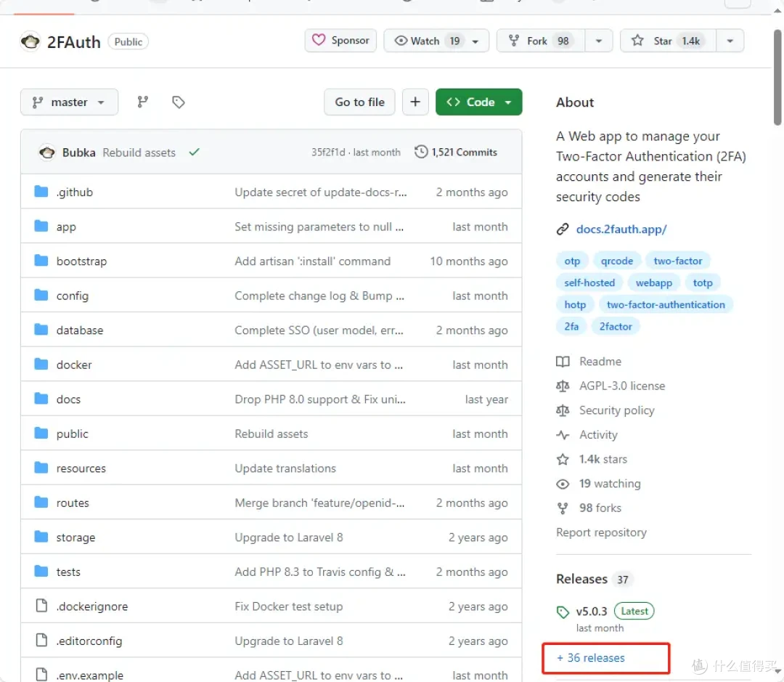This screenshot has height=682, width=784.
Task: Star the 2FAuth repository
Action: point(668,41)
